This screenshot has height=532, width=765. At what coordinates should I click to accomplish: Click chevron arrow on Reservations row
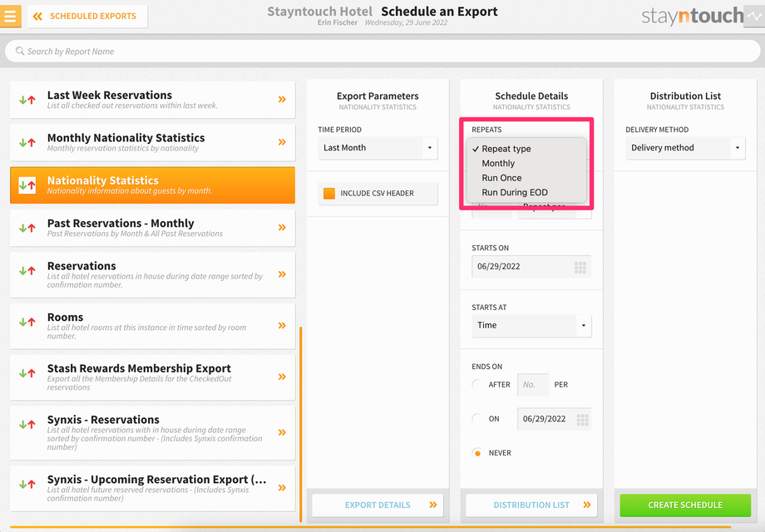click(x=282, y=274)
